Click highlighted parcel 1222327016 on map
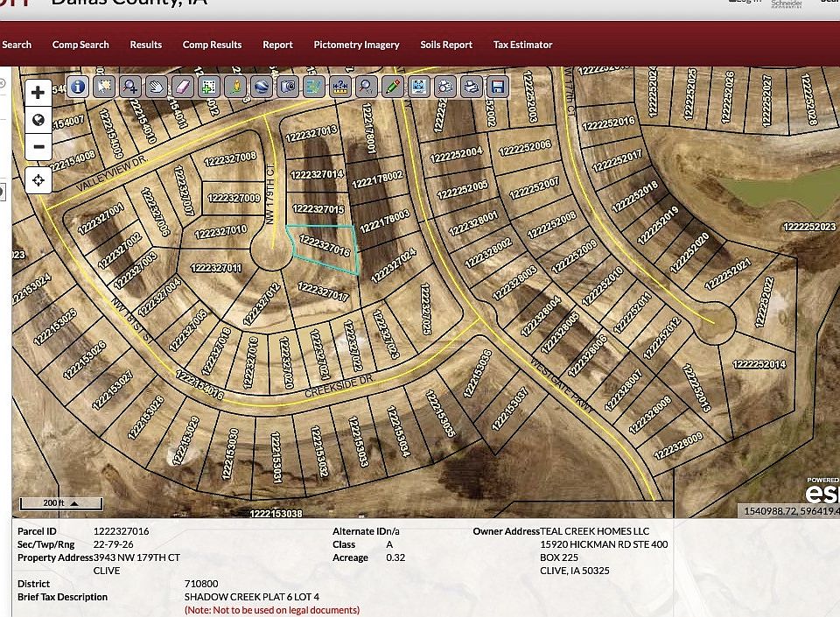 click(324, 249)
